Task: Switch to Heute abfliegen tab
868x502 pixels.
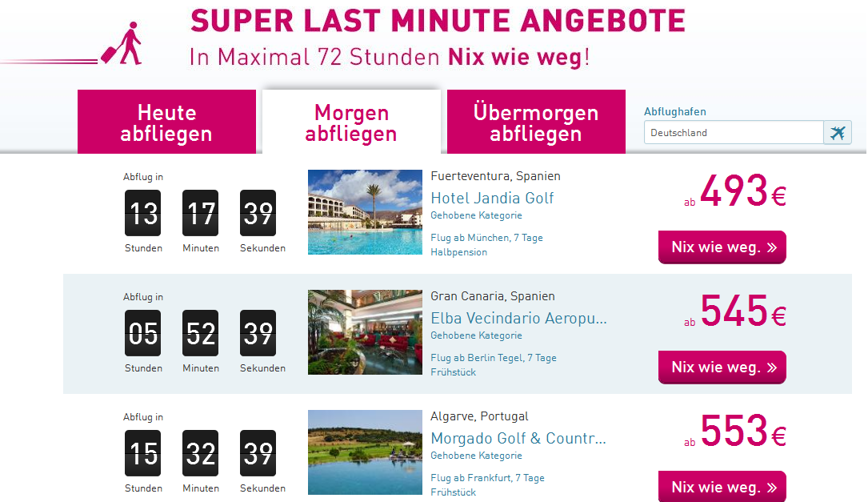Action: pyautogui.click(x=166, y=122)
